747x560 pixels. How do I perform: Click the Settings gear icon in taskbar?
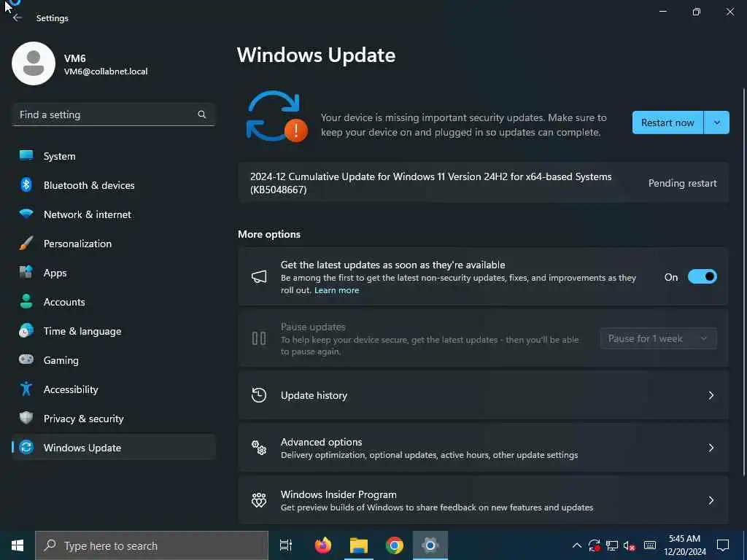pos(430,545)
